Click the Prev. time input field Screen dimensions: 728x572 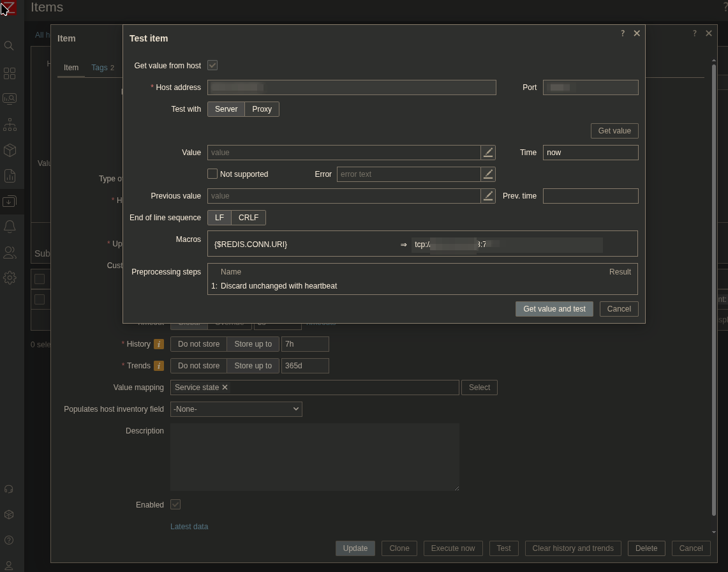591,196
